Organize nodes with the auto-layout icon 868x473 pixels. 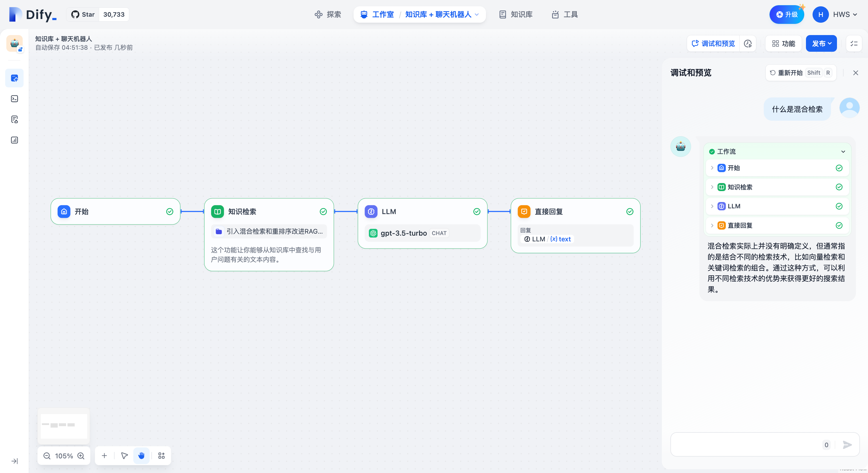[161, 456]
